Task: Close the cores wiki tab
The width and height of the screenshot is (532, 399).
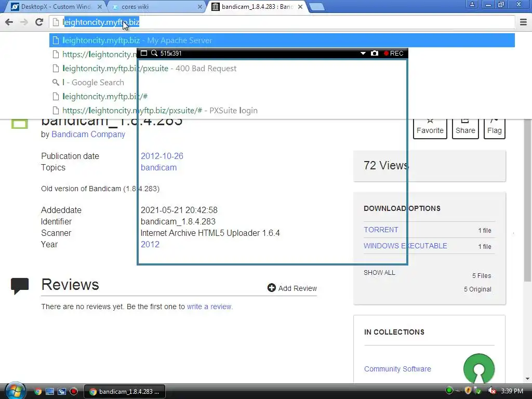Action: [200, 7]
